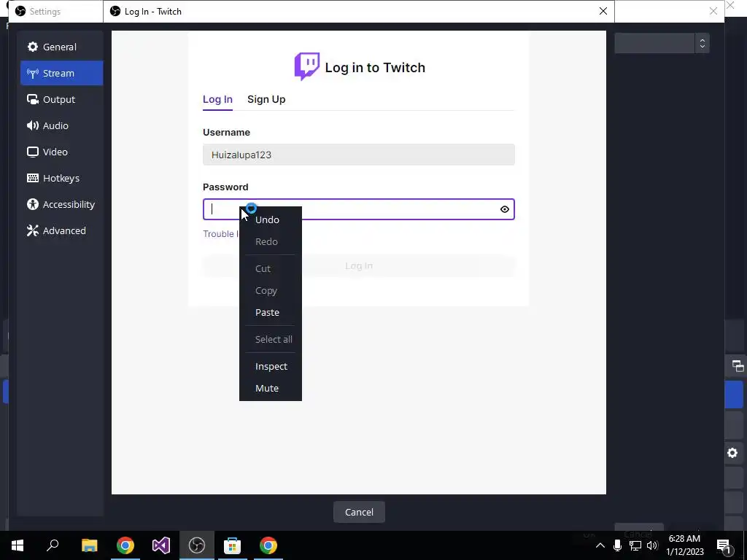
Task: Click the dock panel icon at right edge
Action: pos(738,366)
